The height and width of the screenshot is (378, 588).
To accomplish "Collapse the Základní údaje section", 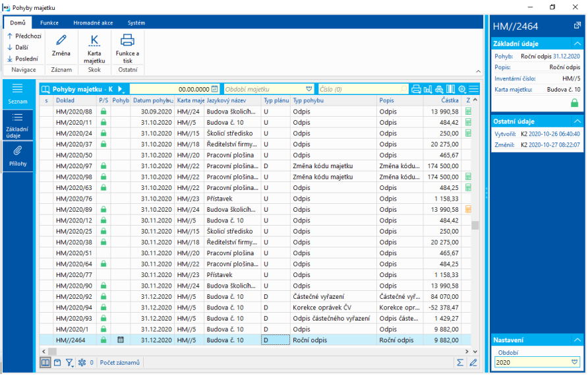I will click(577, 44).
